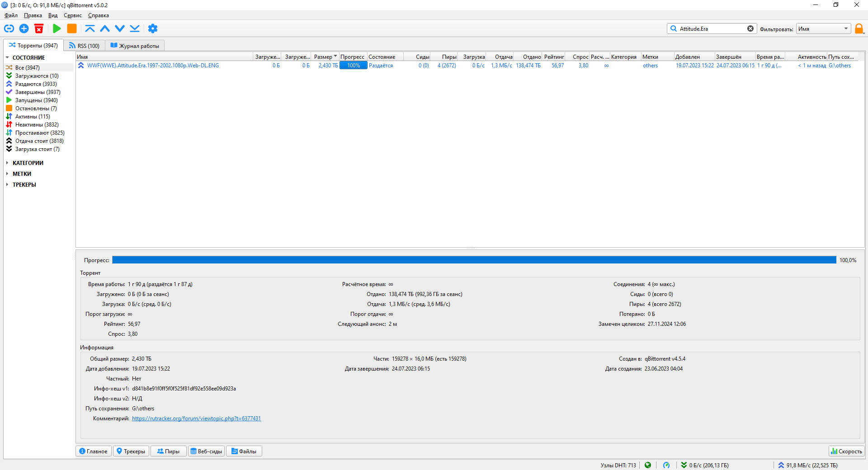Open settings with gear icon
Image resolution: width=868 pixels, height=470 pixels.
pyautogui.click(x=153, y=28)
